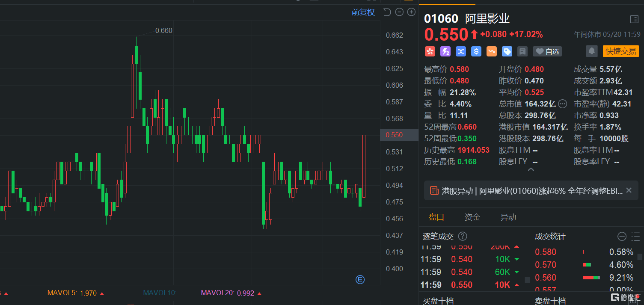This screenshot has height=305, width=644.
Task: Click the current price 0.550 in header
Action: coord(446,34)
